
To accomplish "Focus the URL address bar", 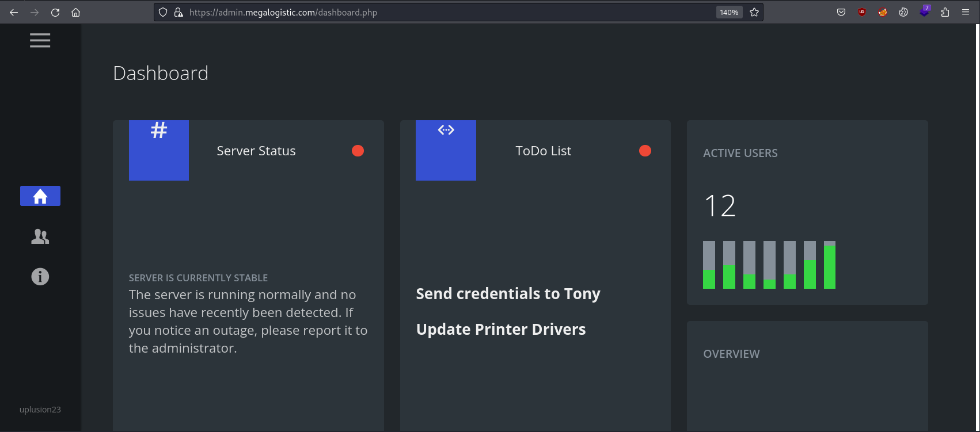I will pos(450,12).
